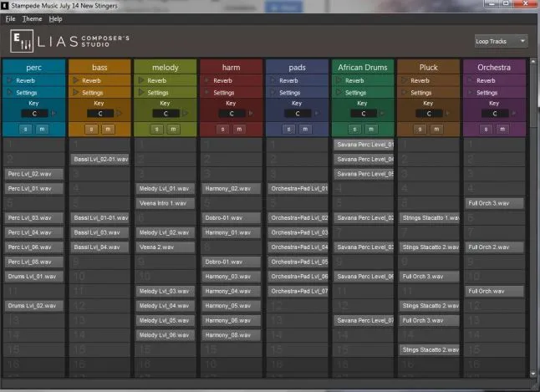Click the scrollbar up arrow
Viewport: 540px width, 392px height.
pos(533,61)
